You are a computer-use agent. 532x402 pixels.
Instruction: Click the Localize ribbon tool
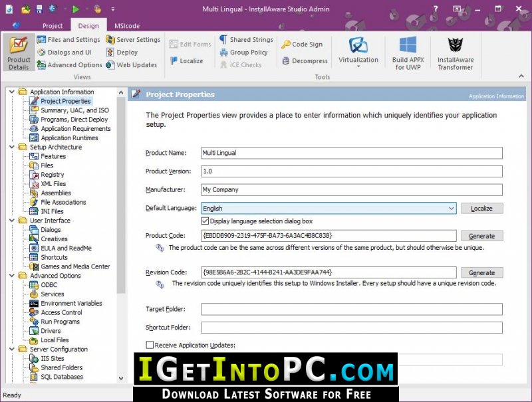[187, 60]
